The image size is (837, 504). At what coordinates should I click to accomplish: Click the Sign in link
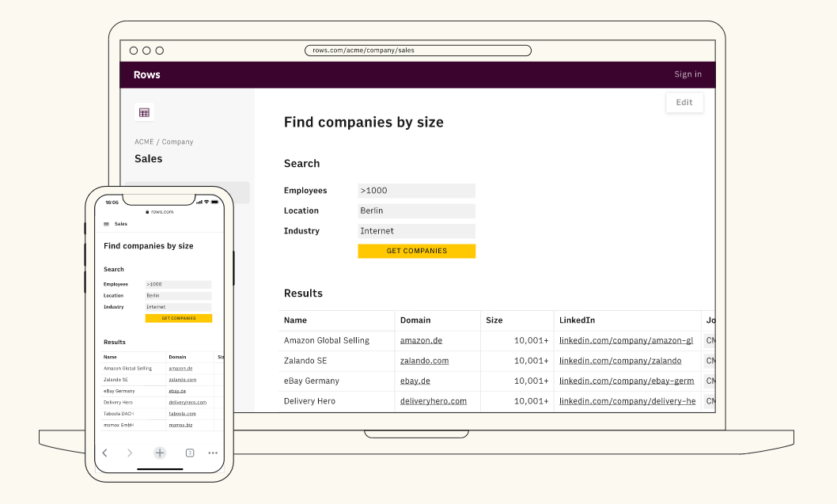687,75
